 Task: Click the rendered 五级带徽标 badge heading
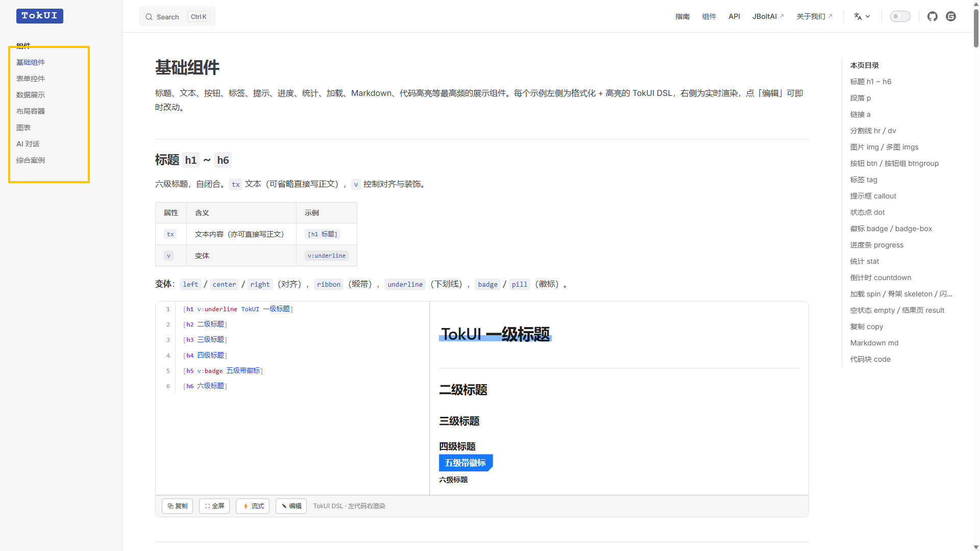(x=465, y=463)
